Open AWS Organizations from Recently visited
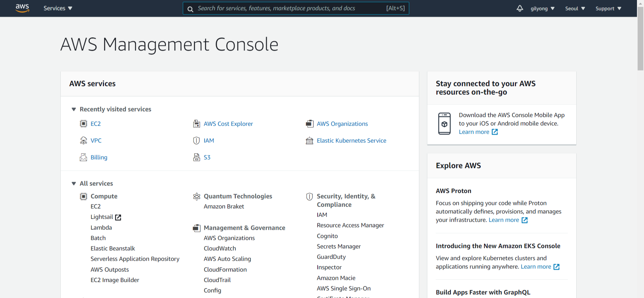644x298 pixels. coord(342,124)
